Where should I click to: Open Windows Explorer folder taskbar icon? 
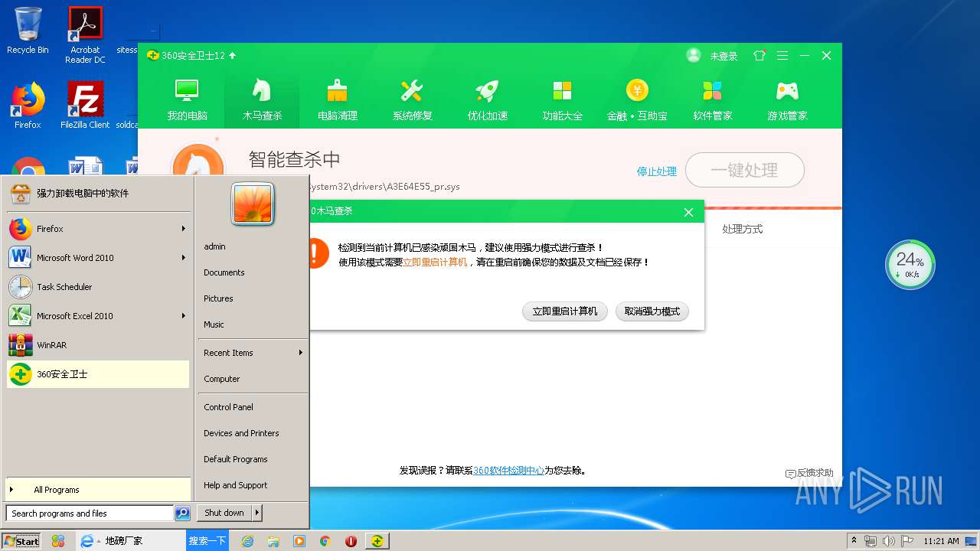click(x=273, y=541)
